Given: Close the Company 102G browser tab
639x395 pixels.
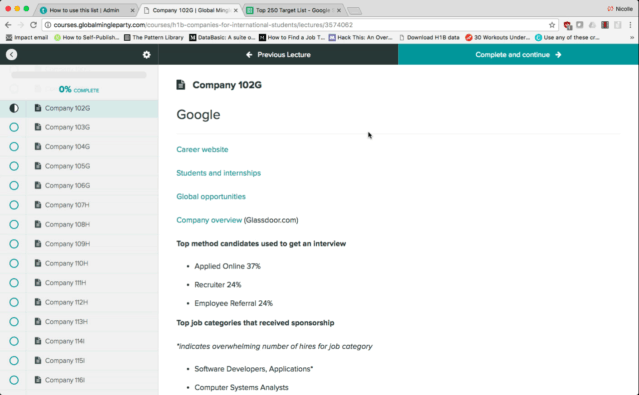Looking at the screenshot, I should point(236,10).
